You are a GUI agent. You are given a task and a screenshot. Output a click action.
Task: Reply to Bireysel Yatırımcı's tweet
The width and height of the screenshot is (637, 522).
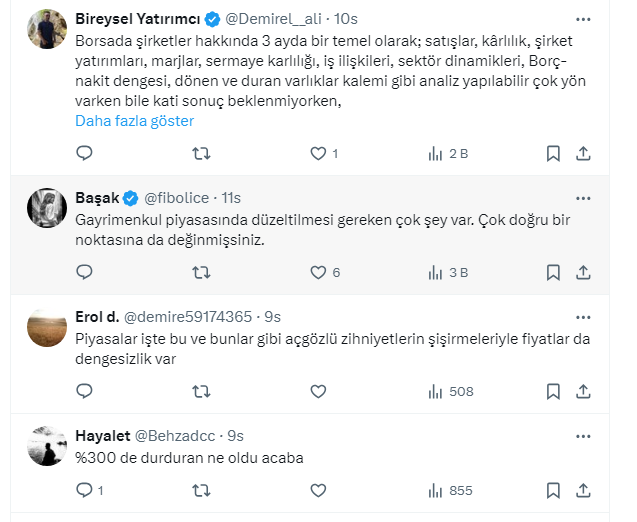(x=85, y=153)
